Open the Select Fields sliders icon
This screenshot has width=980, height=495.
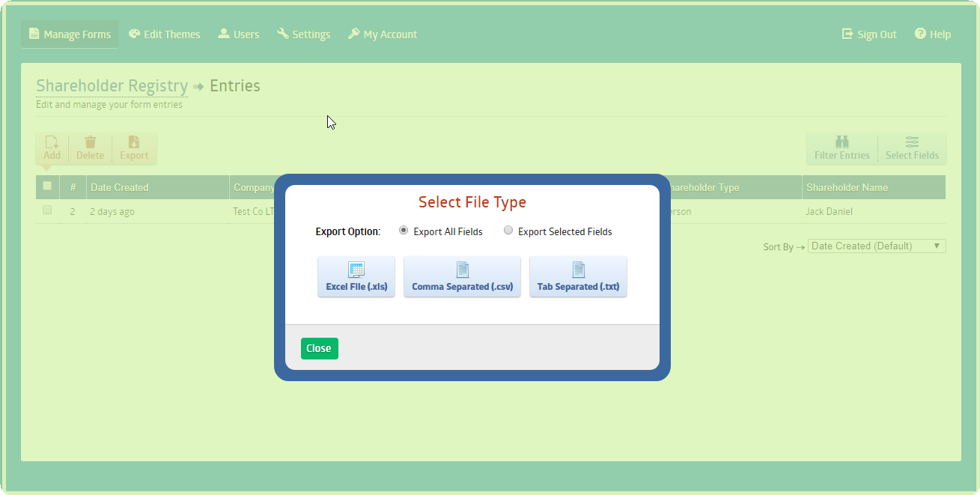pos(912,142)
